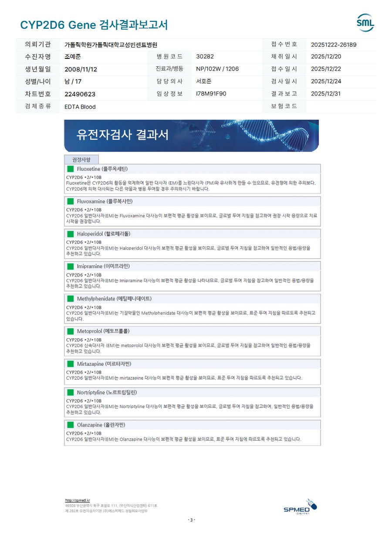The width and height of the screenshot is (392, 554).
Task: Click the Mirtazapine recommendation sentence
Action: [184, 377]
